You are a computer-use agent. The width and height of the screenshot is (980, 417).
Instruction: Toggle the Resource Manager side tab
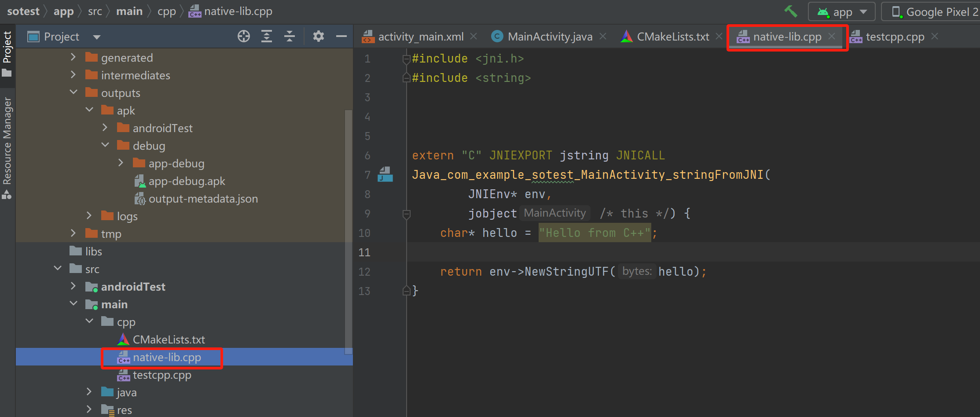click(7, 148)
